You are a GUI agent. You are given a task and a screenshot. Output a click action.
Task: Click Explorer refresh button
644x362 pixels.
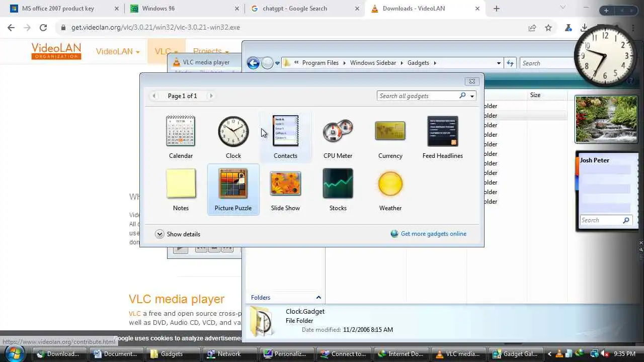(510, 63)
